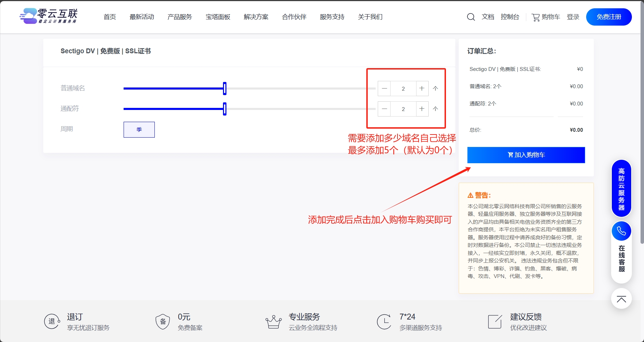The width and height of the screenshot is (644, 342).
Task: Click the 备案 shield icon
Action: click(163, 322)
